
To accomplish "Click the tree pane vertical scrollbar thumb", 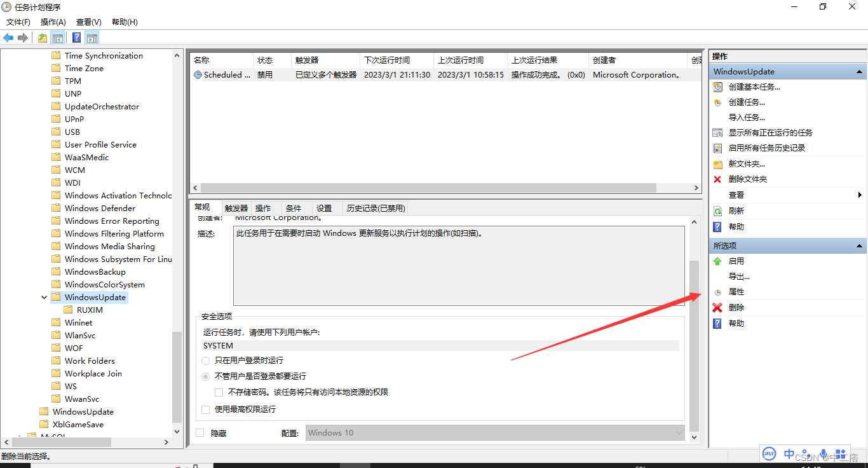I will [177, 378].
